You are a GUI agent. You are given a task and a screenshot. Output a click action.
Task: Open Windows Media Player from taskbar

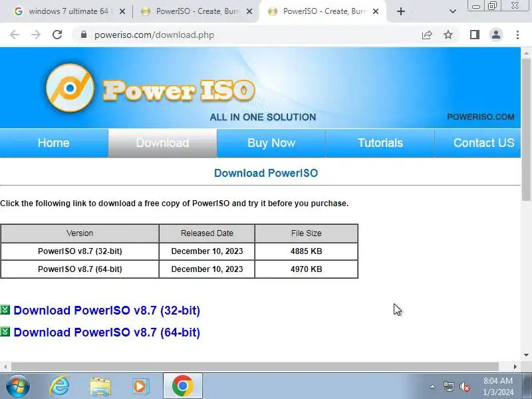(x=140, y=386)
